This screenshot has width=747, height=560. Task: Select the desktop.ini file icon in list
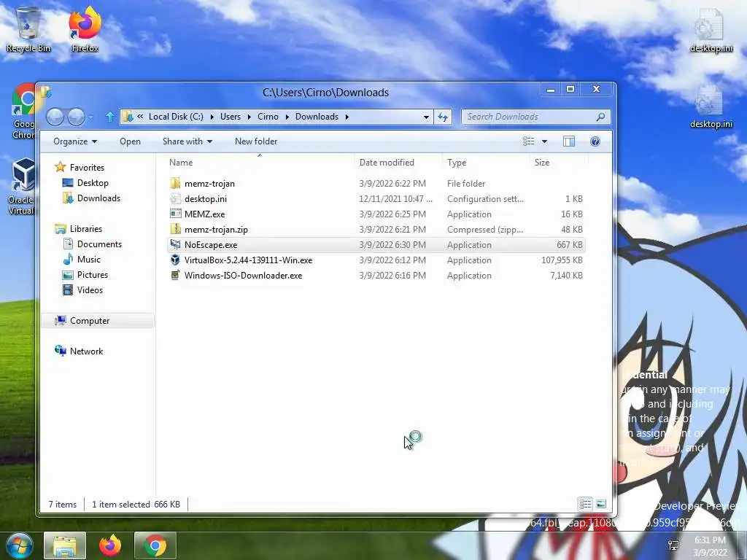point(175,198)
